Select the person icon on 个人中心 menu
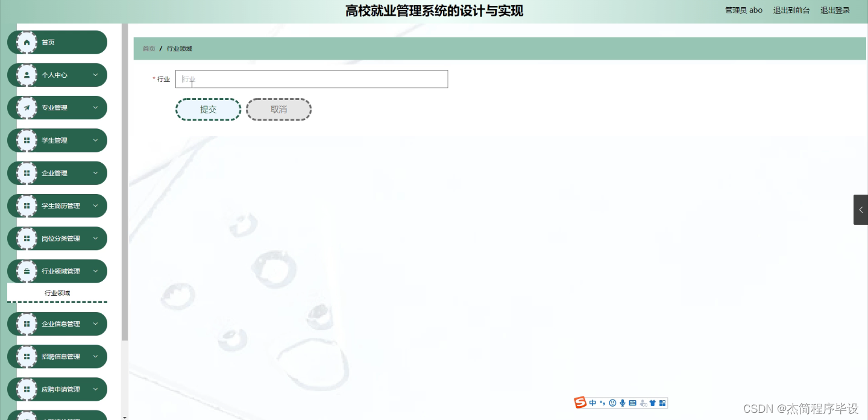 [26, 75]
